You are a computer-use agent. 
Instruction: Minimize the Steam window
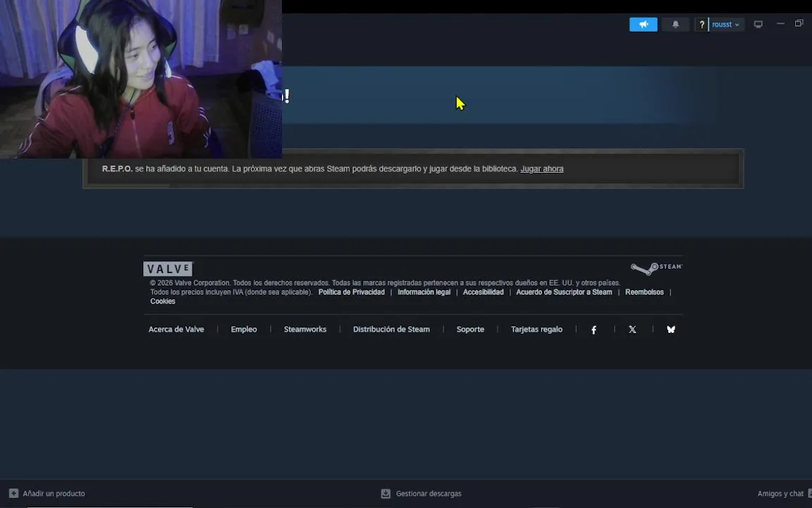pyautogui.click(x=780, y=23)
